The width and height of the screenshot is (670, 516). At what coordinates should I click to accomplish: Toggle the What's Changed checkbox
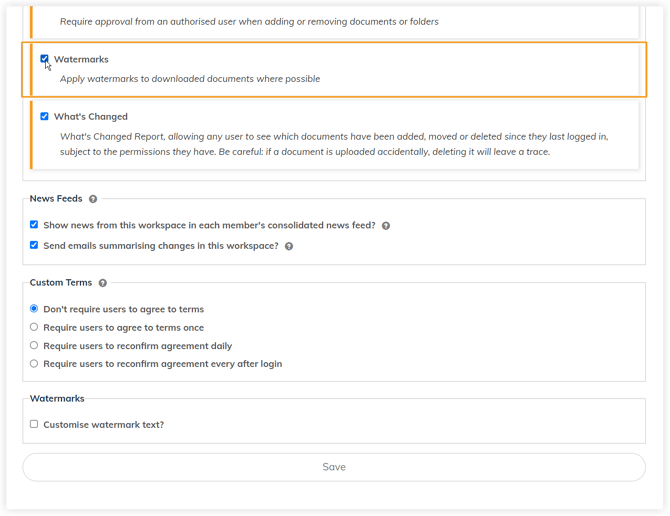coord(44,116)
